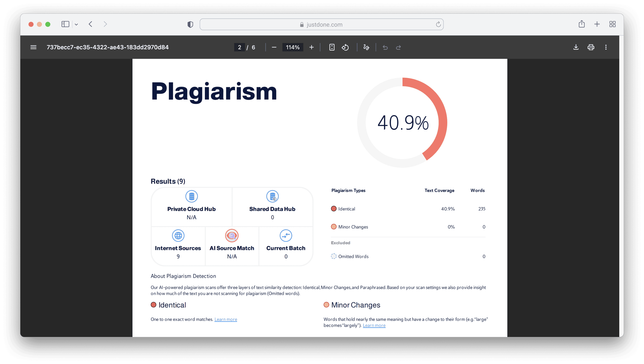Expand the Safari sidebar options chevron

click(x=77, y=25)
